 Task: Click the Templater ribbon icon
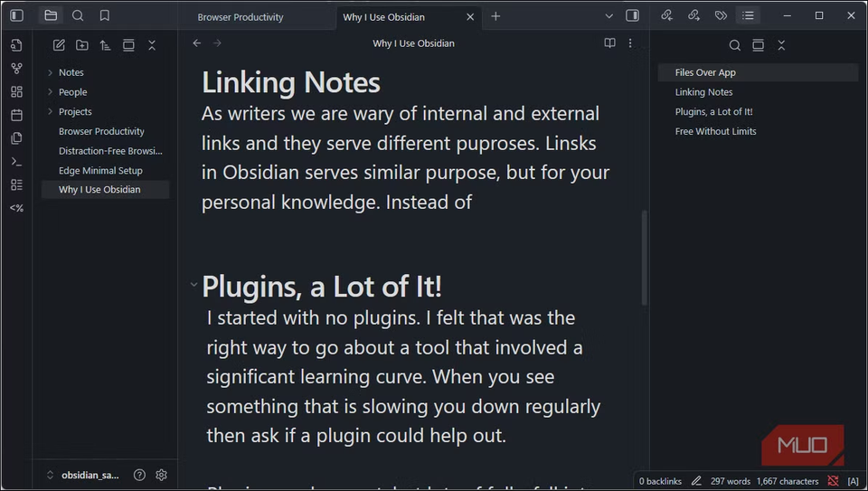tap(16, 208)
